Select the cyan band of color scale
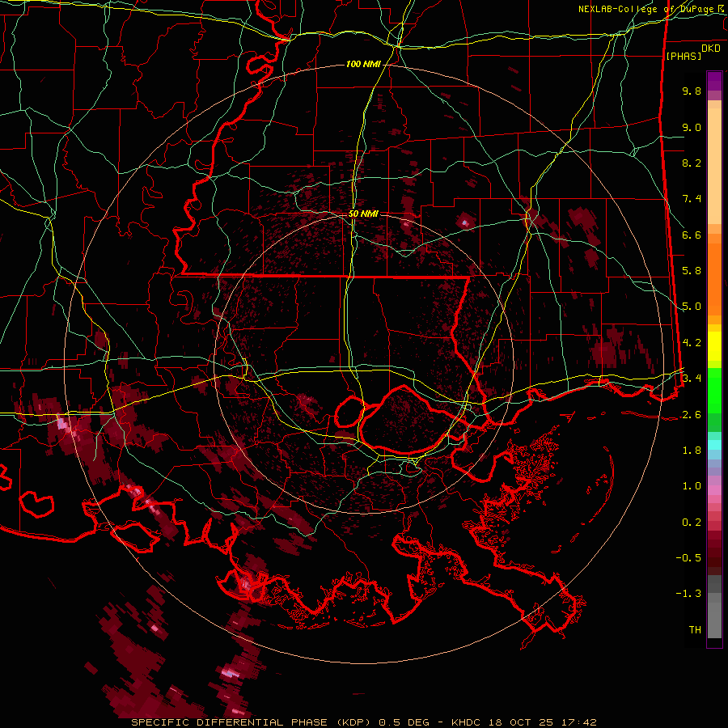The image size is (728, 728). click(714, 445)
